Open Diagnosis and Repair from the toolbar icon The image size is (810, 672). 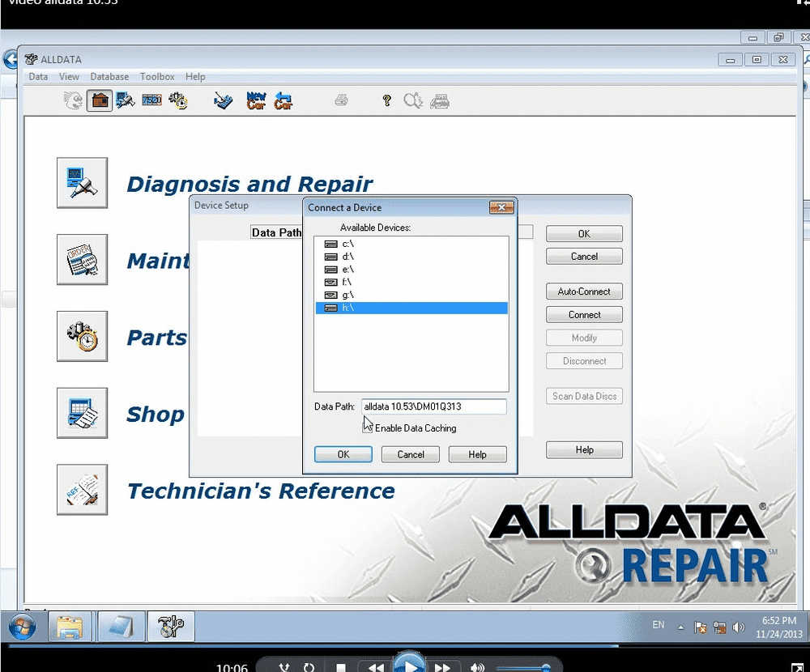click(125, 100)
